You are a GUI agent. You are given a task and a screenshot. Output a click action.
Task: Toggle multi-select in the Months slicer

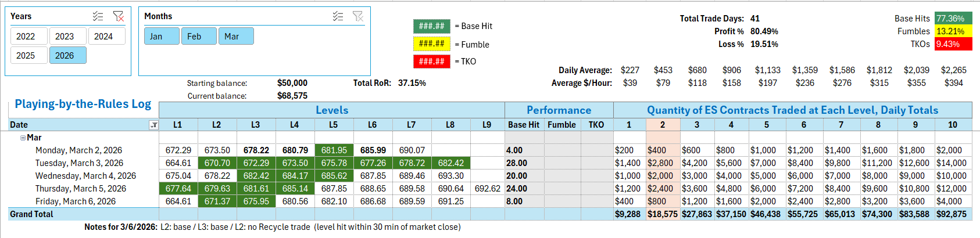point(338,16)
